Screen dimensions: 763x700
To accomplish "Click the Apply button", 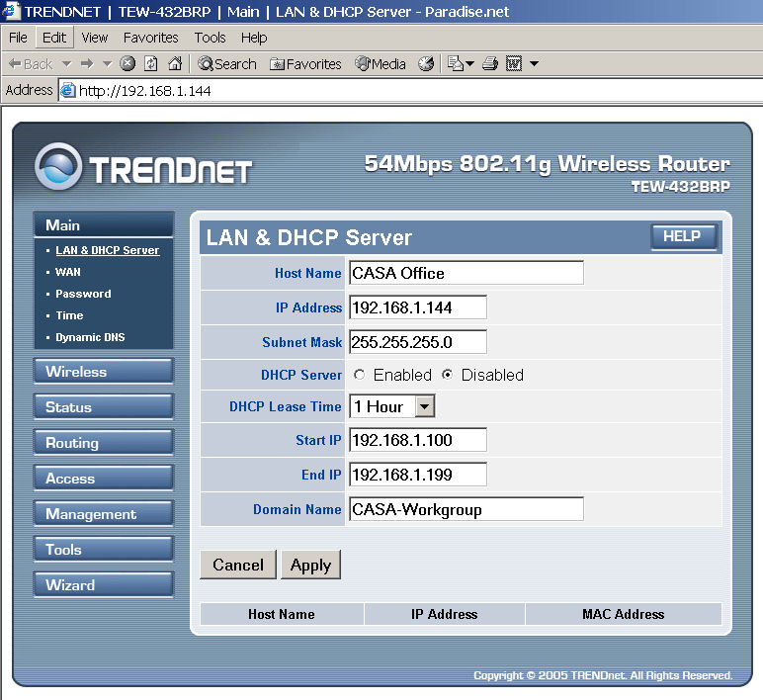I will [x=311, y=565].
